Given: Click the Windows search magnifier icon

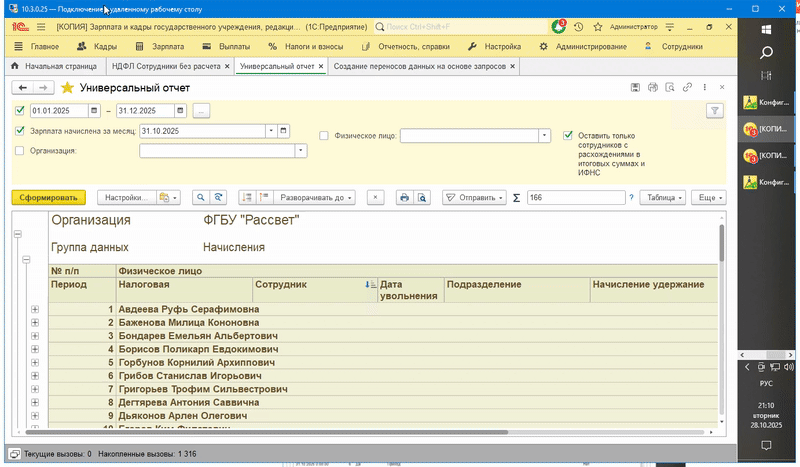Looking at the screenshot, I should 766,53.
